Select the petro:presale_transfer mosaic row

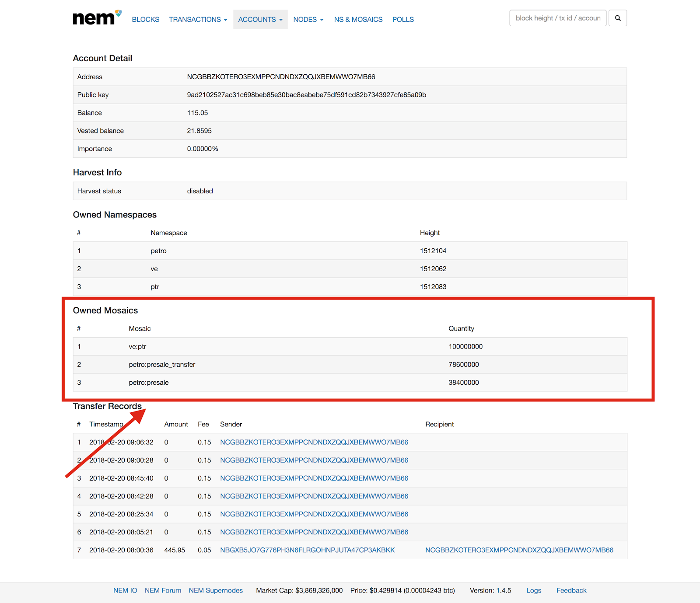pos(162,364)
